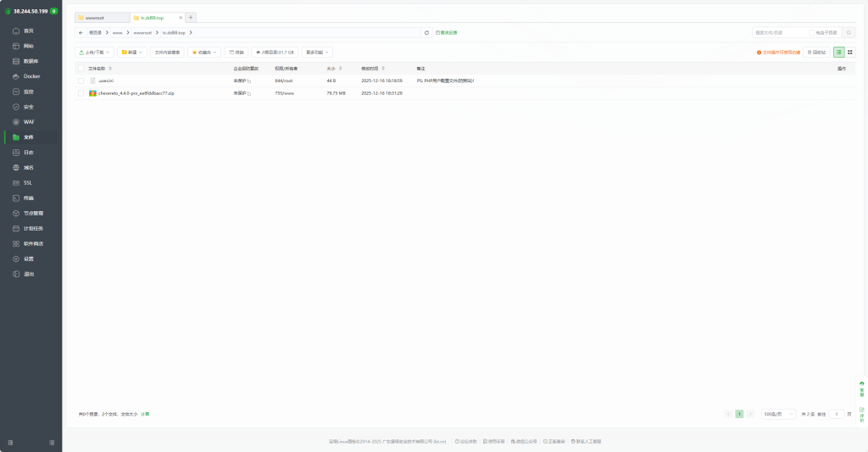
Task: Click the .user.ini file icon
Action: click(92, 81)
